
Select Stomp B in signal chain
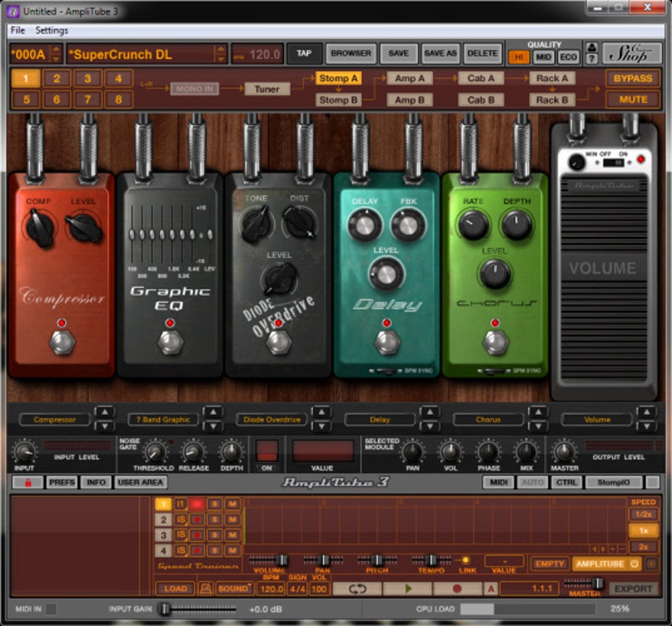338,100
